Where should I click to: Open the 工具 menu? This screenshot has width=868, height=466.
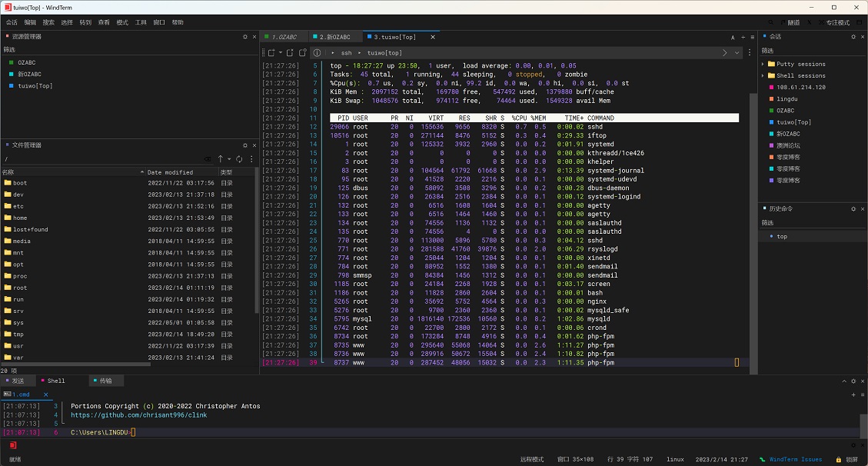click(x=141, y=23)
